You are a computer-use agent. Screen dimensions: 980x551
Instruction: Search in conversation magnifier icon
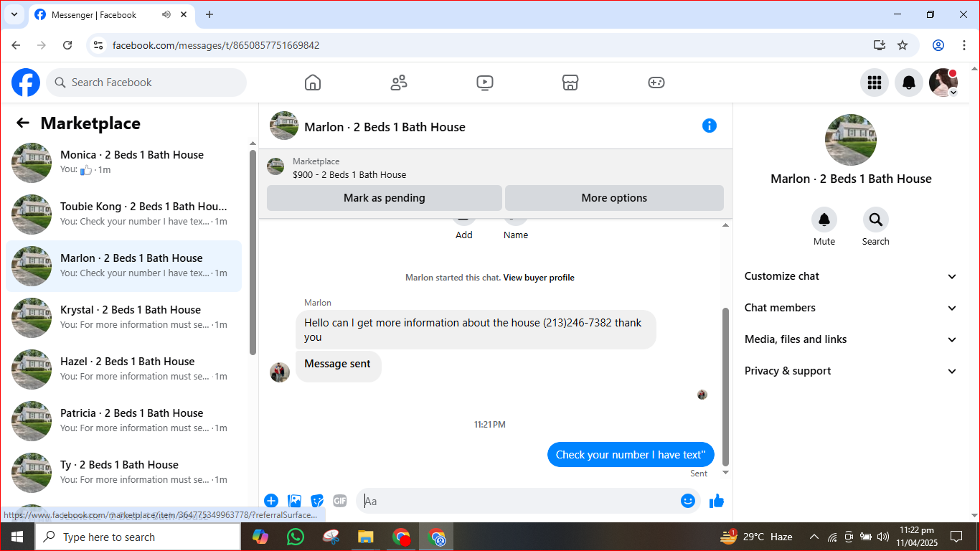coord(876,220)
